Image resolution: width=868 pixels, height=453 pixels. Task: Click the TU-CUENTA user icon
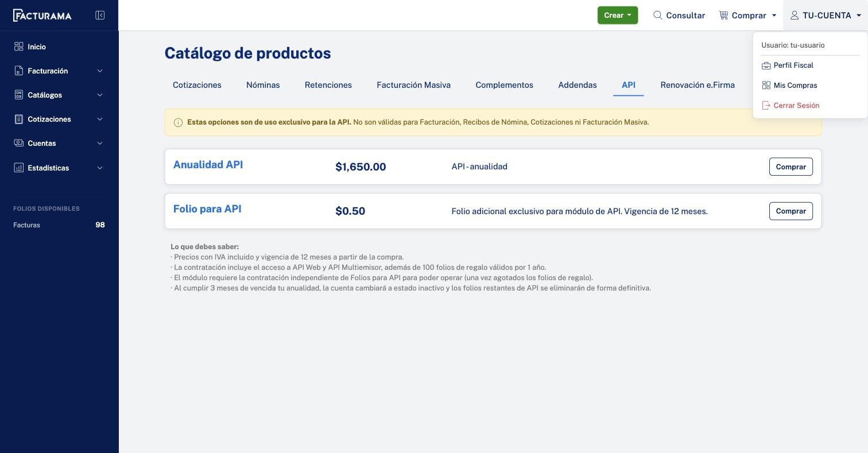pyautogui.click(x=795, y=16)
